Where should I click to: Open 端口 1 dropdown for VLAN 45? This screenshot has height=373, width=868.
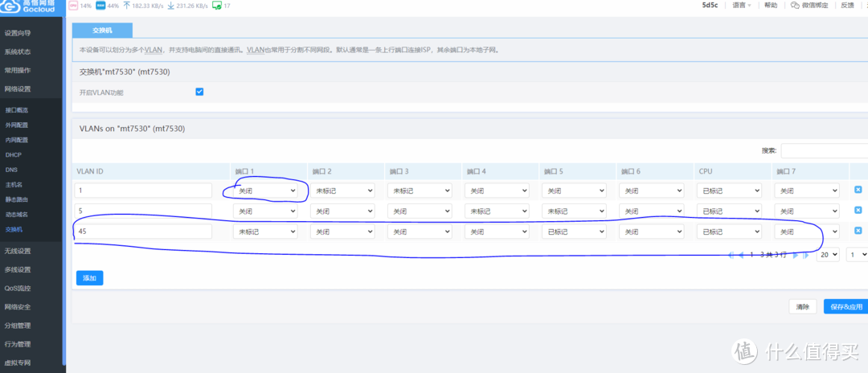(x=265, y=232)
